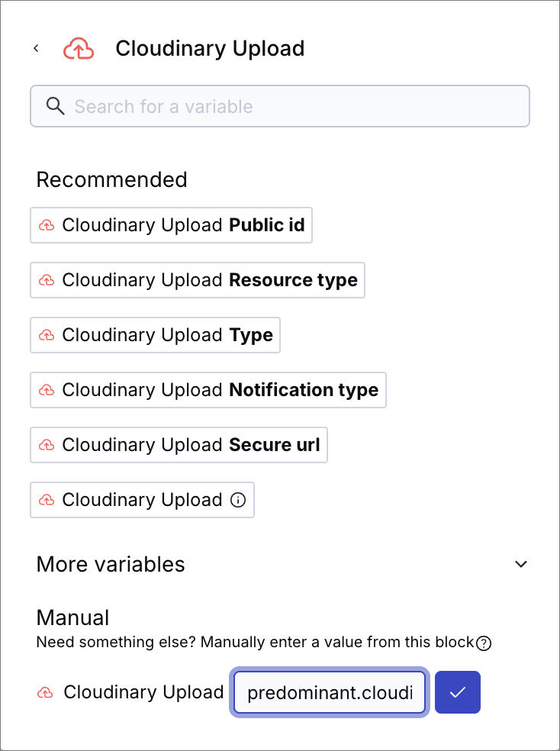Click the Cloudinary Upload header cloud icon
The height and width of the screenshot is (751, 560).
[x=79, y=49]
